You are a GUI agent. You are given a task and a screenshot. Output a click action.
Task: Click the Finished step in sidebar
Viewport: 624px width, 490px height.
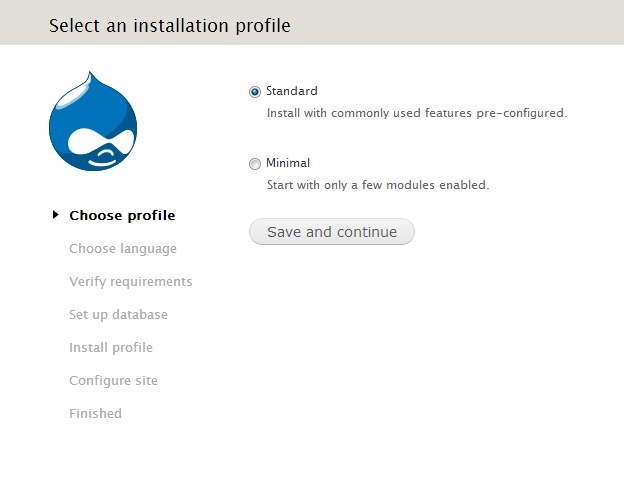95,413
